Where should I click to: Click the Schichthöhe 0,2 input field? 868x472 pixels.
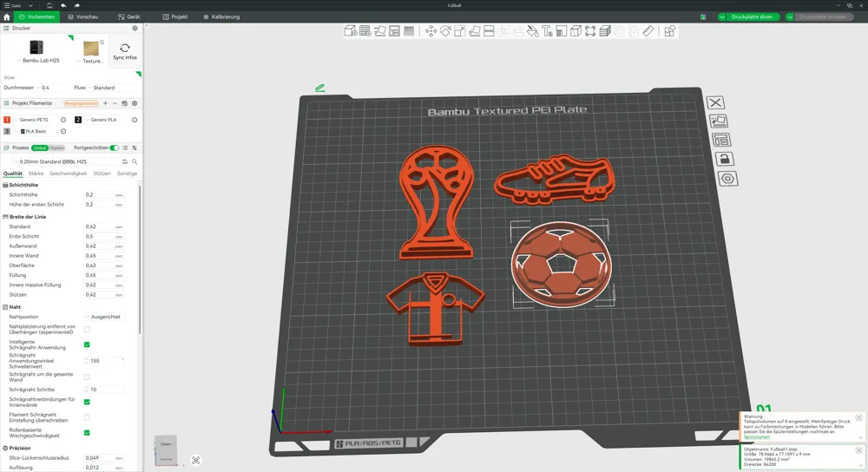[104, 195]
